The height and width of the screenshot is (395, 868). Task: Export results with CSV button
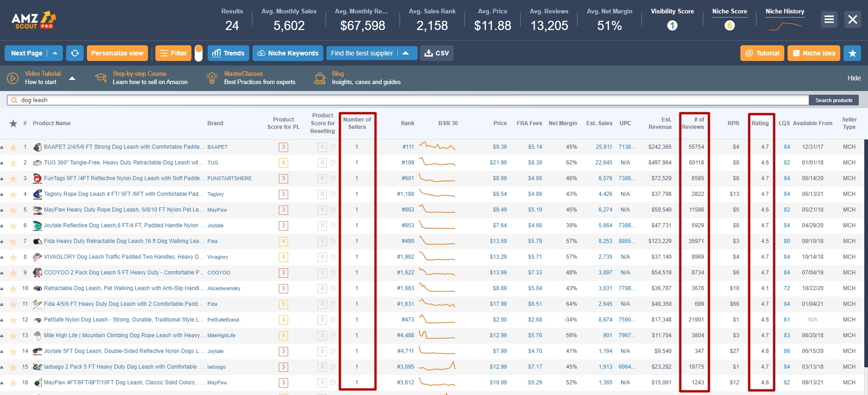[437, 53]
